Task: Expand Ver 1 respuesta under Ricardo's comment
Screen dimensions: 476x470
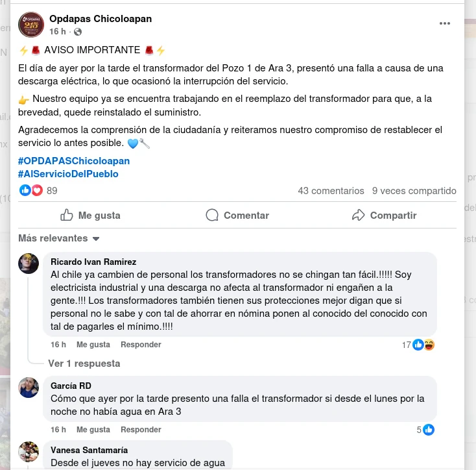Action: click(84, 364)
